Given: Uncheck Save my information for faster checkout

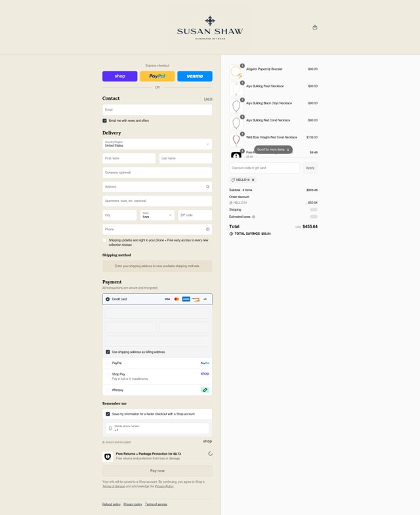Looking at the screenshot, I should tap(108, 414).
